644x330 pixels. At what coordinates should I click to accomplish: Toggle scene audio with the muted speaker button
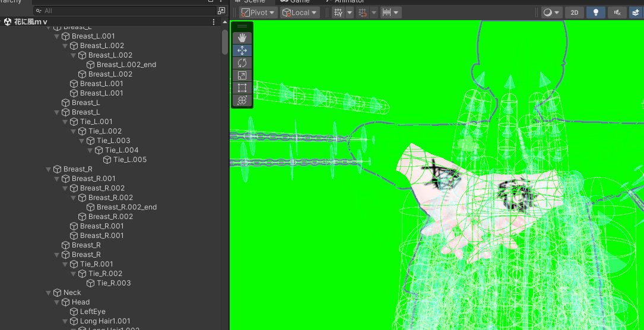[x=617, y=12]
